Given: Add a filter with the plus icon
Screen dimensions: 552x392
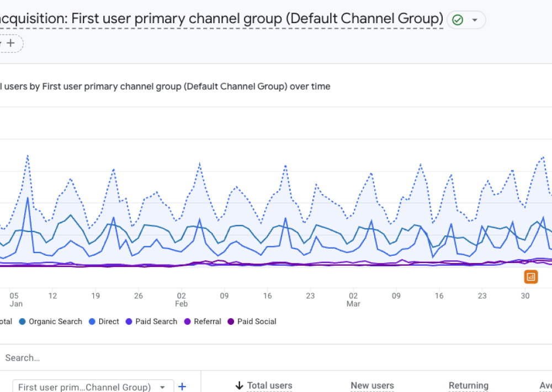Looking at the screenshot, I should click(x=11, y=43).
